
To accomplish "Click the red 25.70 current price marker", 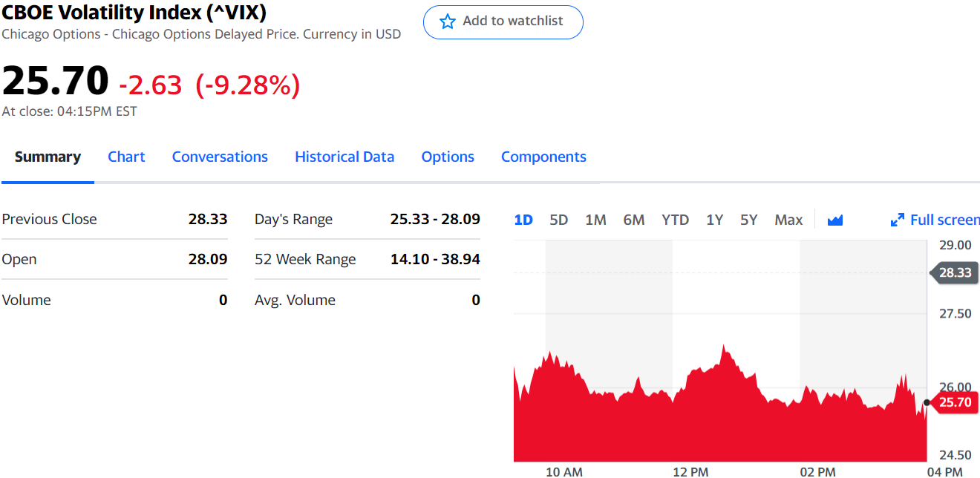I will [x=954, y=402].
